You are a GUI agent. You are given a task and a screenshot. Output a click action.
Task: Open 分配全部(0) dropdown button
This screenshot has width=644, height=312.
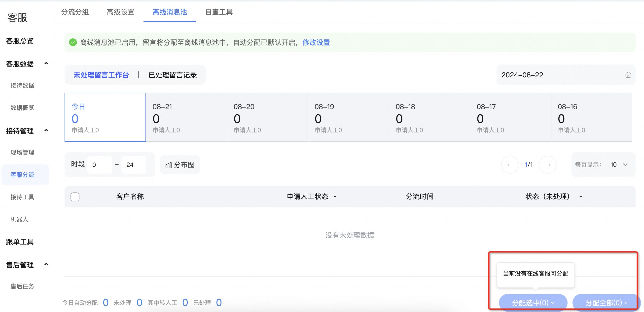pyautogui.click(x=606, y=303)
